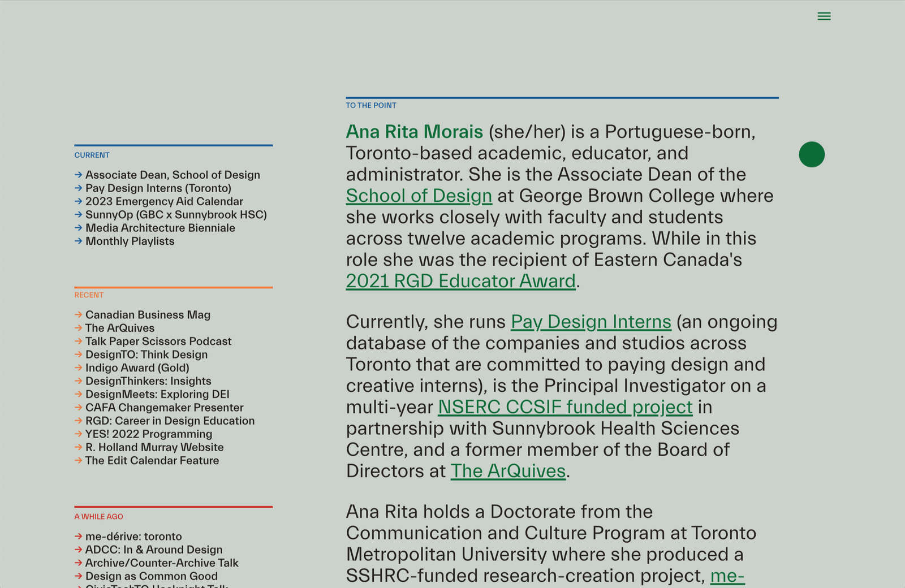
Task: Open the NSERC CCSIF funded project link
Action: pyautogui.click(x=566, y=407)
